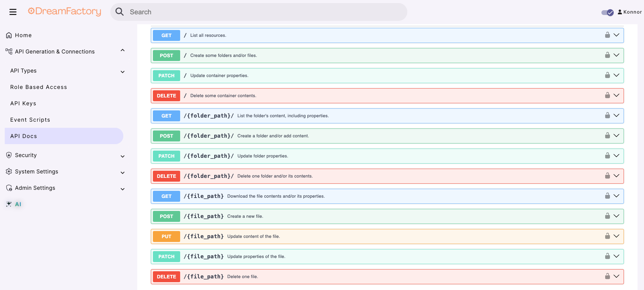The height and width of the screenshot is (290, 644).
Task: Expand chevron on PATCH Update folder properties row
Action: click(616, 155)
